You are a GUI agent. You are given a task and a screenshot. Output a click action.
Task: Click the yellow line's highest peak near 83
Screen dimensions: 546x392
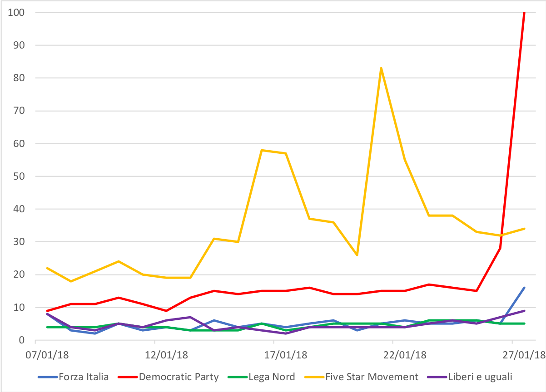click(381, 69)
